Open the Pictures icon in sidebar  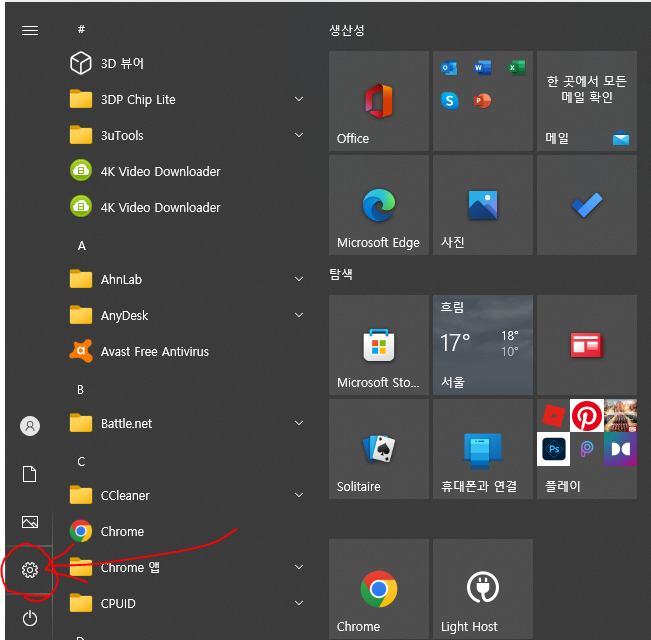30,522
